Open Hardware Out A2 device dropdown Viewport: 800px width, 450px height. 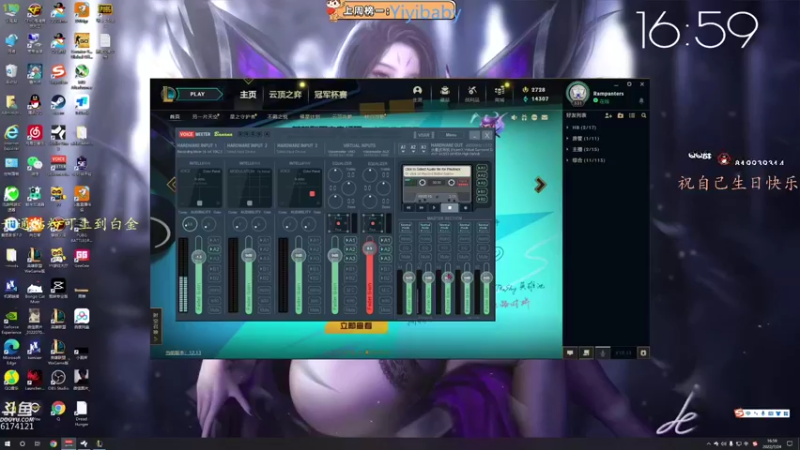coord(413,148)
